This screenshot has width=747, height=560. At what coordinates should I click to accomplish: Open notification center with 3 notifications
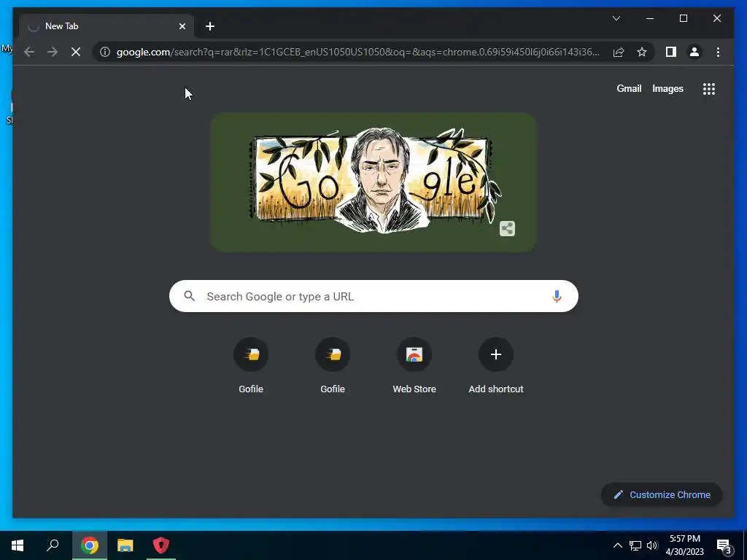tap(724, 546)
